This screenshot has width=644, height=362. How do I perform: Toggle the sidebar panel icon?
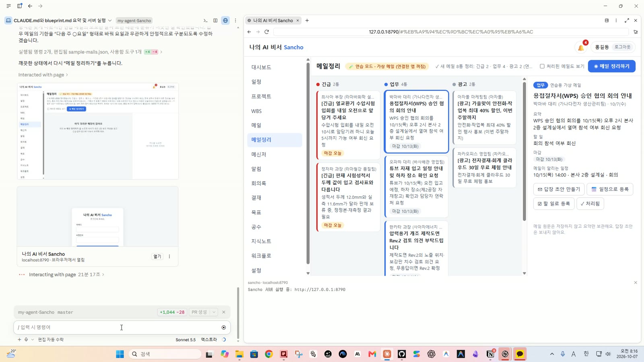tap(19, 6)
